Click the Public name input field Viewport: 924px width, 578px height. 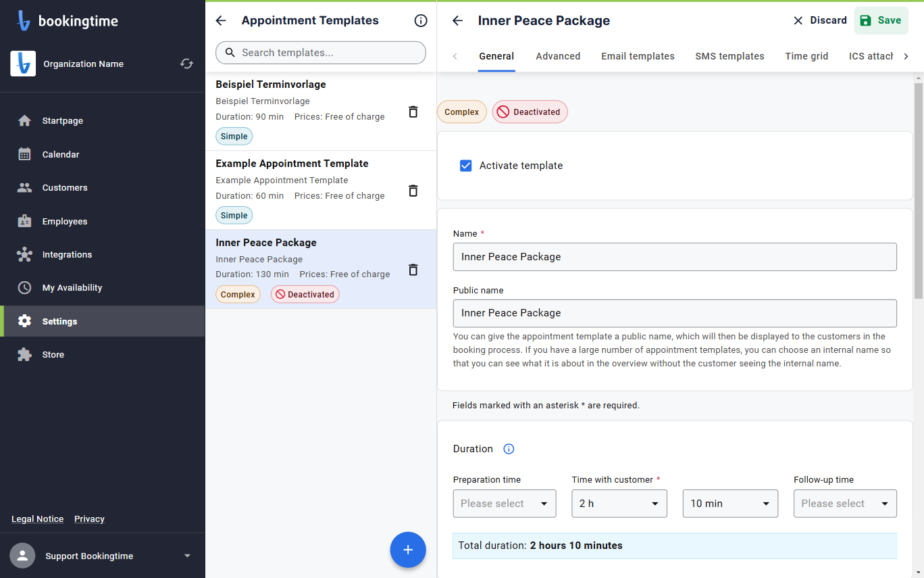(675, 313)
